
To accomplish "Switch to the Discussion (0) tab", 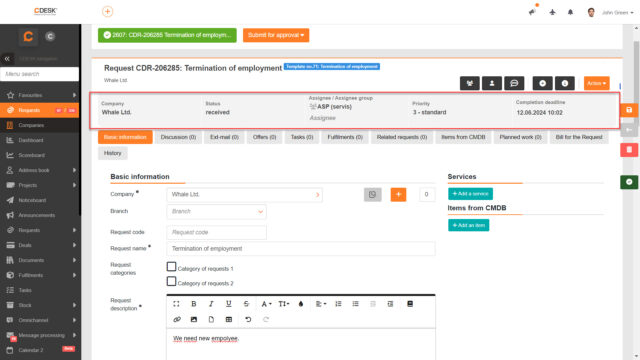I will tap(178, 137).
